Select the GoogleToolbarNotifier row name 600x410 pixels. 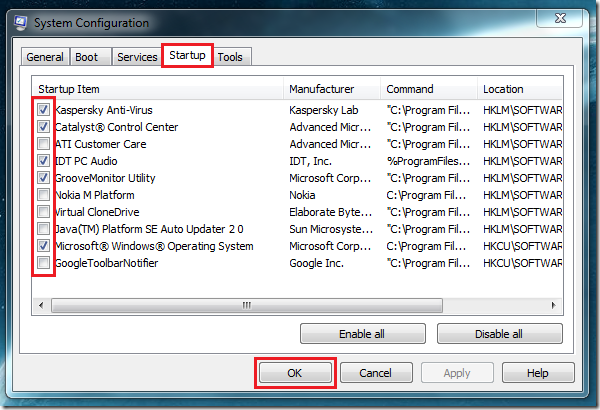[x=106, y=263]
